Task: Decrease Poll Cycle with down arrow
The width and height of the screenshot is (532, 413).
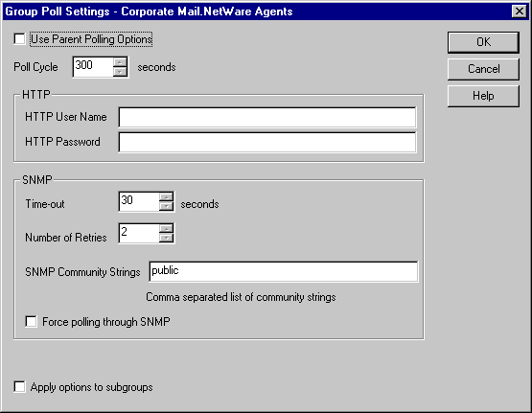Action: pyautogui.click(x=120, y=72)
